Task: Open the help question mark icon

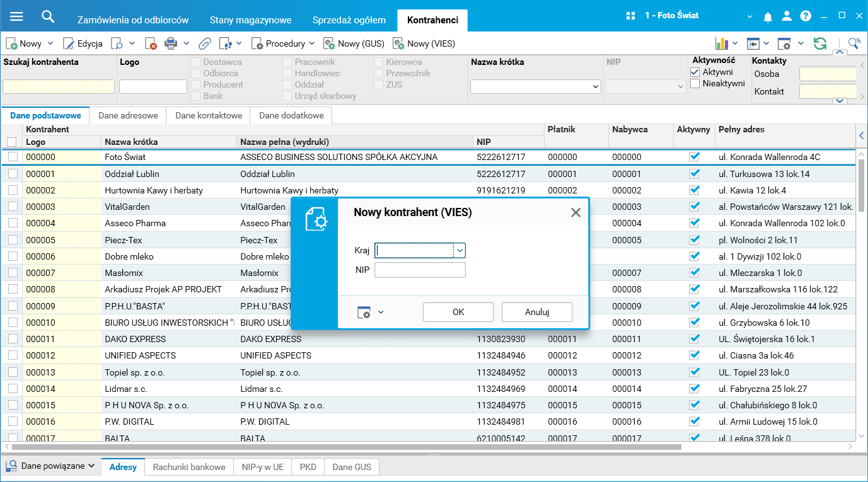Action: 806,16
